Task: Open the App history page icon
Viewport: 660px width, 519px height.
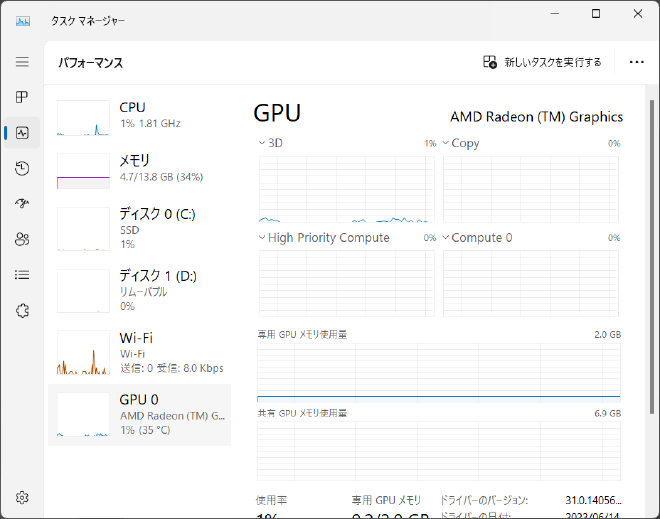Action: 22,168
